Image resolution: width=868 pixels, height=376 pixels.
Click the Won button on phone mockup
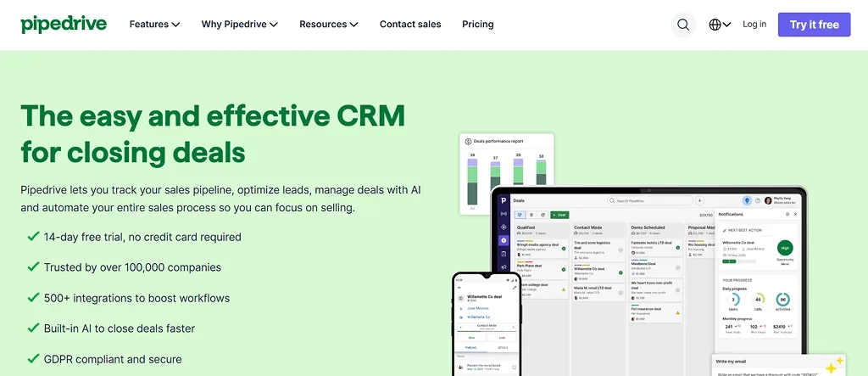point(471,338)
